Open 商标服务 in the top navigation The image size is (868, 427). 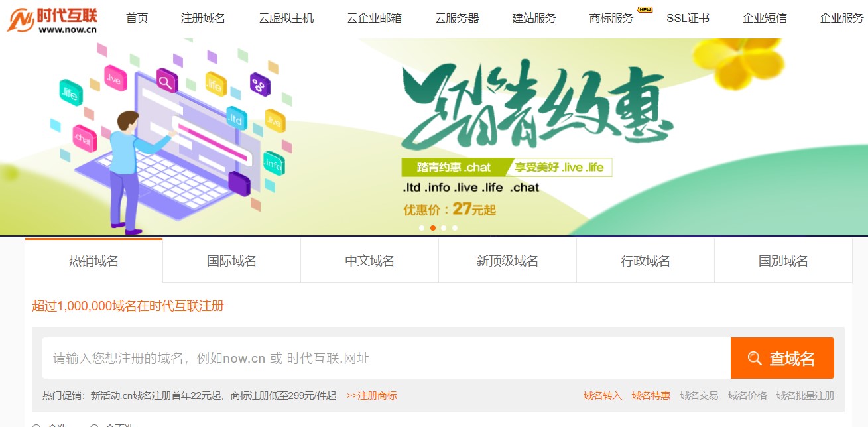pos(611,19)
